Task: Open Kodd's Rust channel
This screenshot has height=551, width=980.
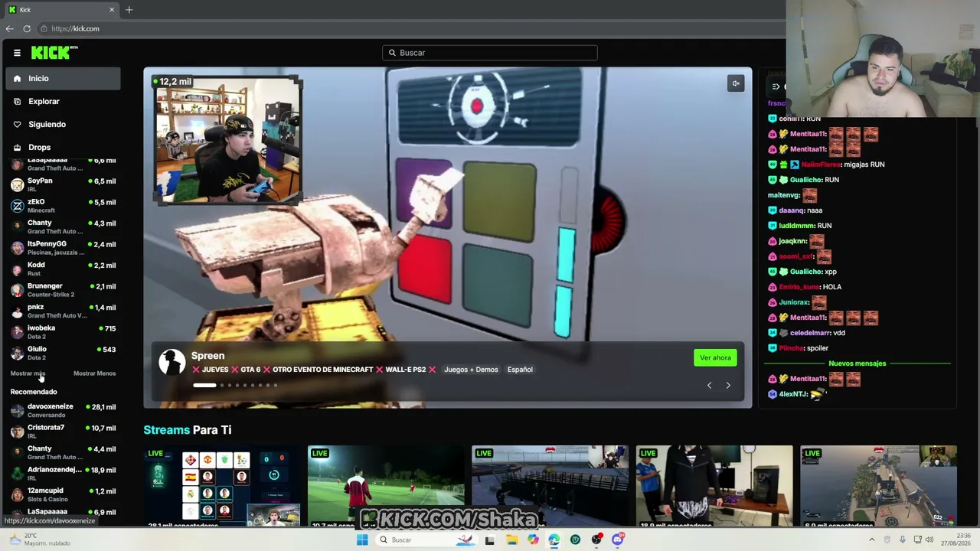Action: pos(63,269)
